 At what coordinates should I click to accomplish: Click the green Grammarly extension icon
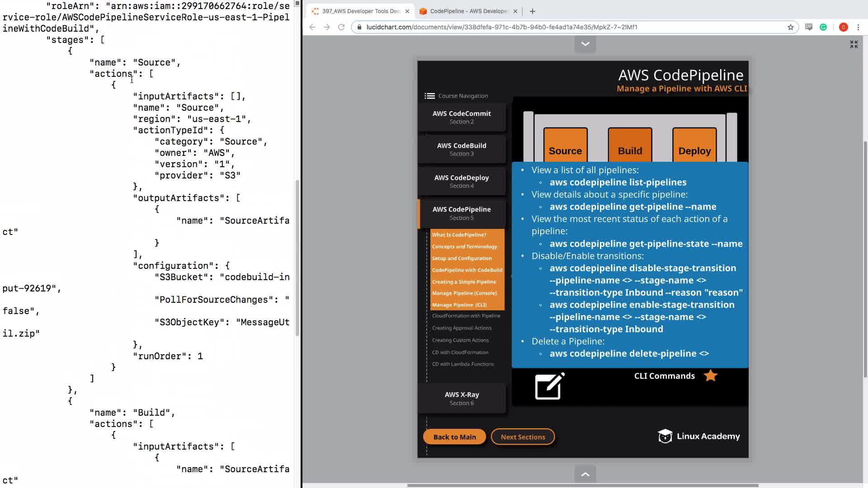tap(823, 27)
